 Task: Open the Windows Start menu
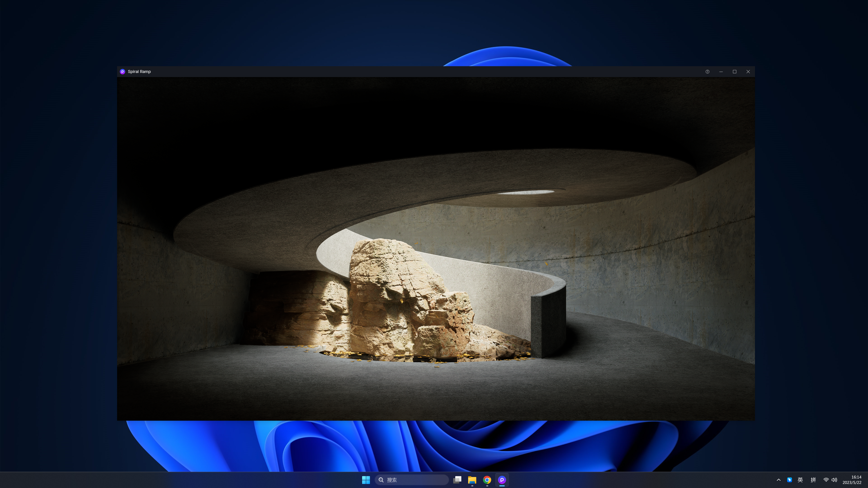pos(366,480)
